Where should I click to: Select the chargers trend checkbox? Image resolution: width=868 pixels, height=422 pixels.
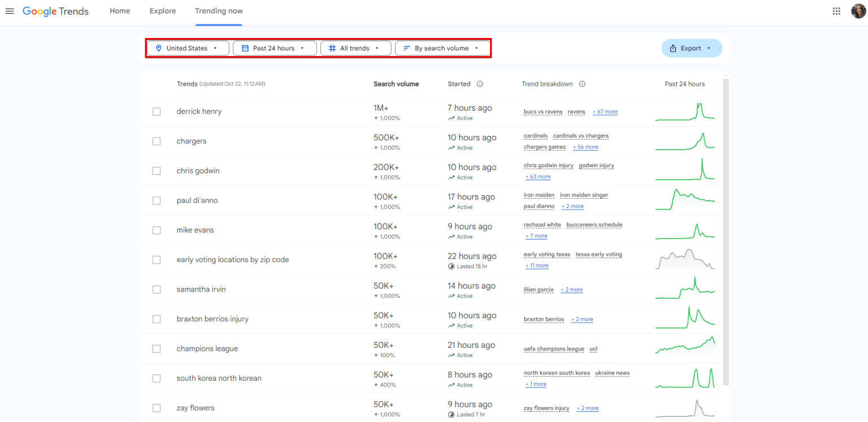coord(157,141)
